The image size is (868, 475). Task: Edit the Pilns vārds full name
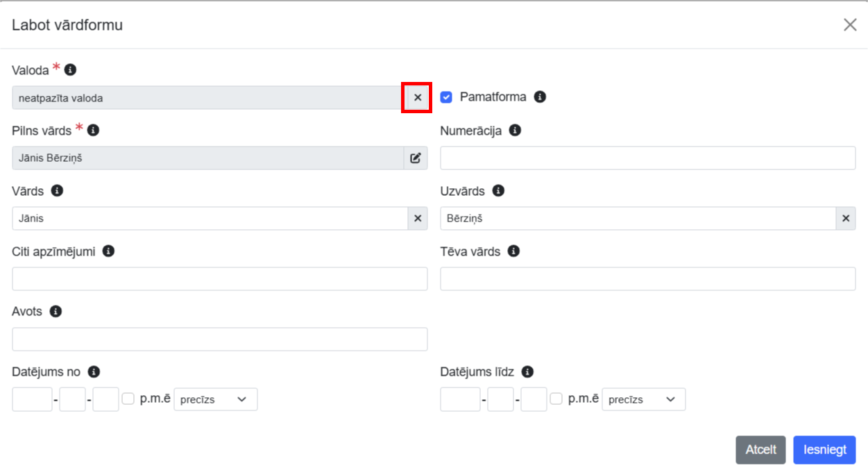(x=416, y=158)
